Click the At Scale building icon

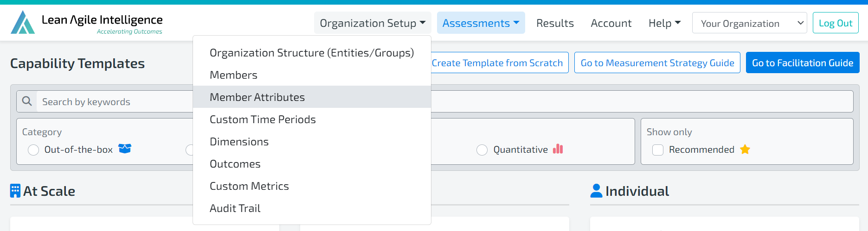(x=15, y=191)
